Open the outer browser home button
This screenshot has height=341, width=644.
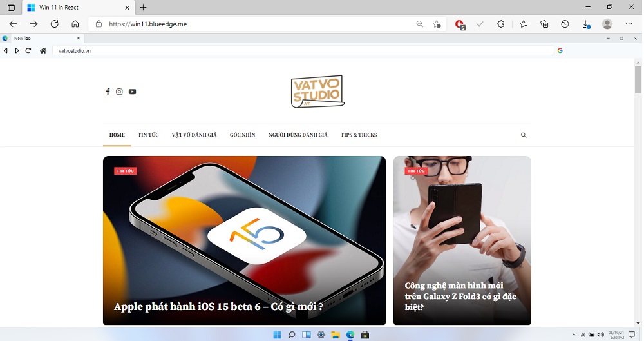tap(75, 24)
